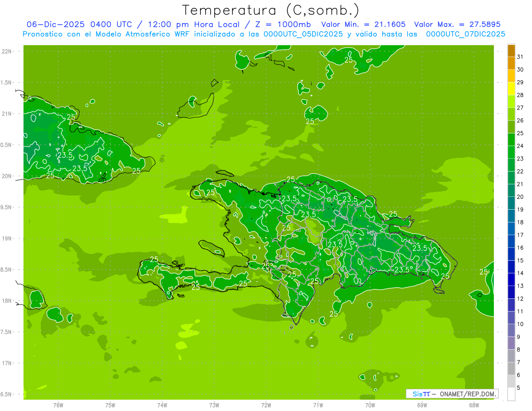Click the "21N" latitude axis label
Screen dimensions: 532x411
(8, 114)
